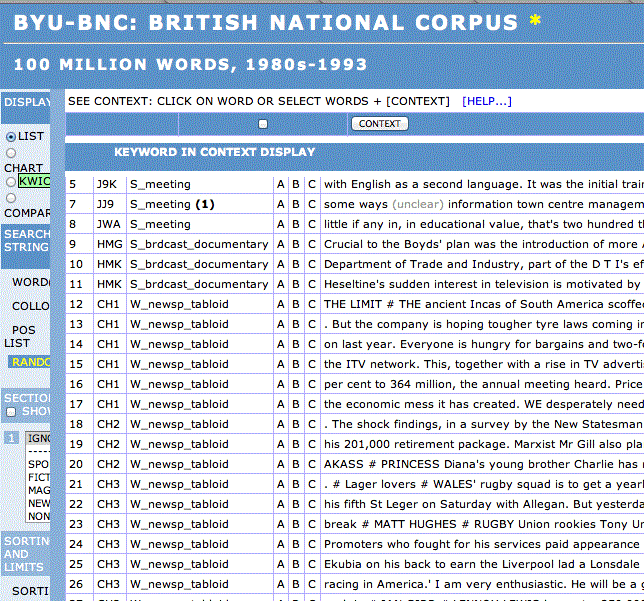
Task: Select the CHART display radio button
Action: pos(11,153)
